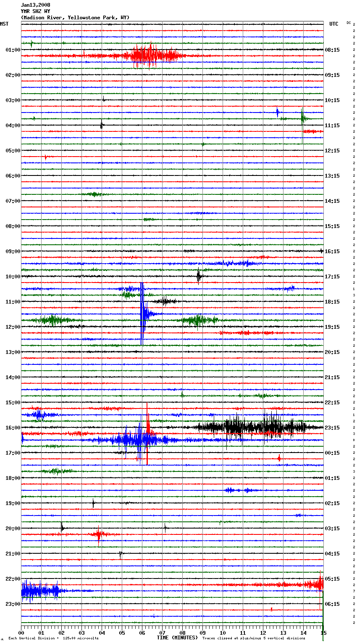Select the 03:00 MST time label

(x=13, y=100)
